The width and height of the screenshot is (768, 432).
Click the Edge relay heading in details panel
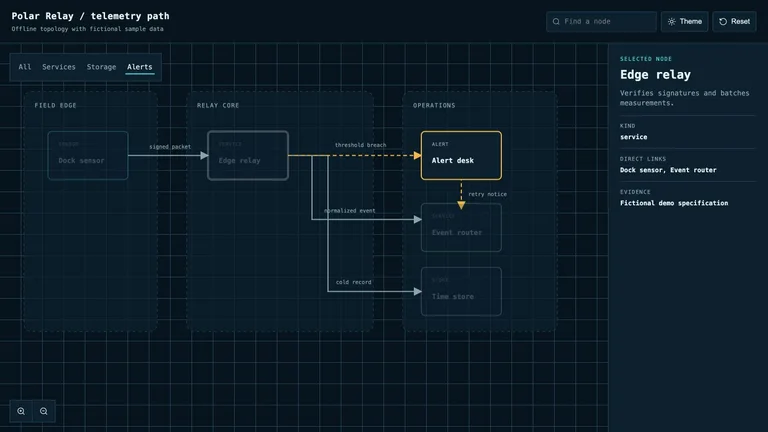tap(655, 74)
